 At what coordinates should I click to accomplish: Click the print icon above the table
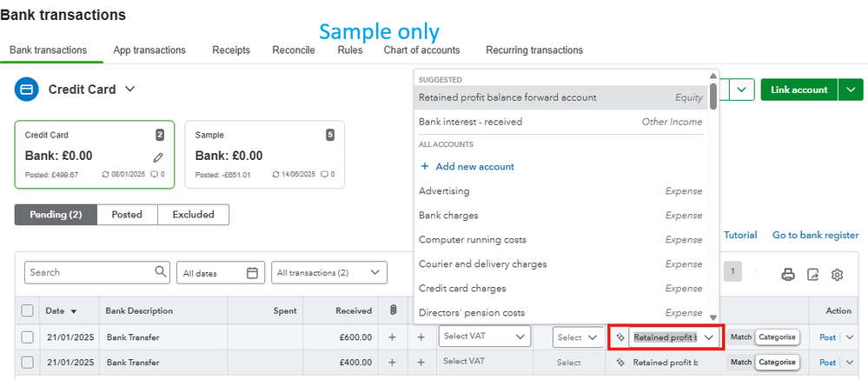point(788,274)
